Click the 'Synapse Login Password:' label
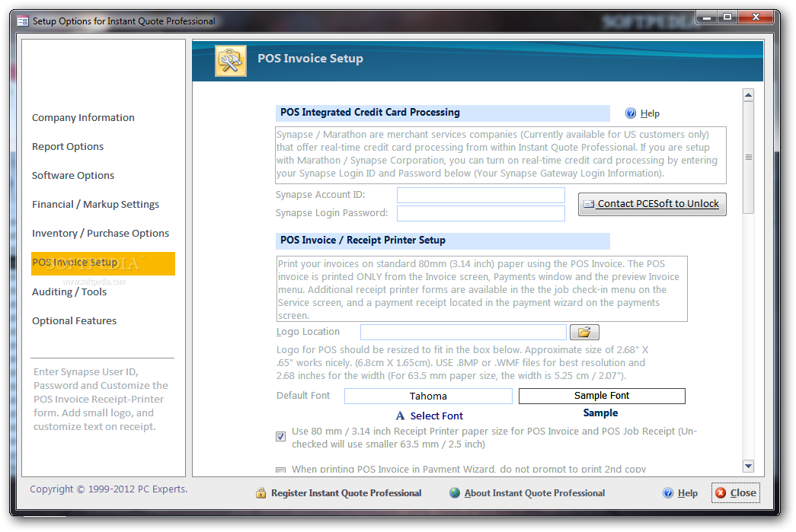 [331, 213]
